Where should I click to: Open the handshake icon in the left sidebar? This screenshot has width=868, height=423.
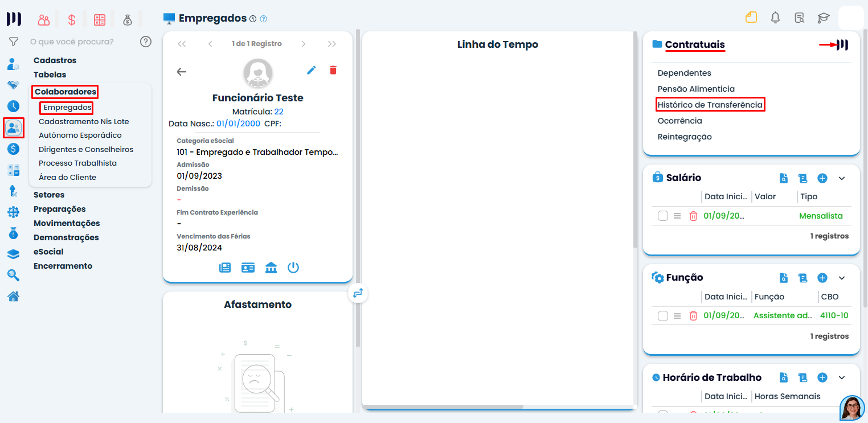pyautogui.click(x=13, y=85)
